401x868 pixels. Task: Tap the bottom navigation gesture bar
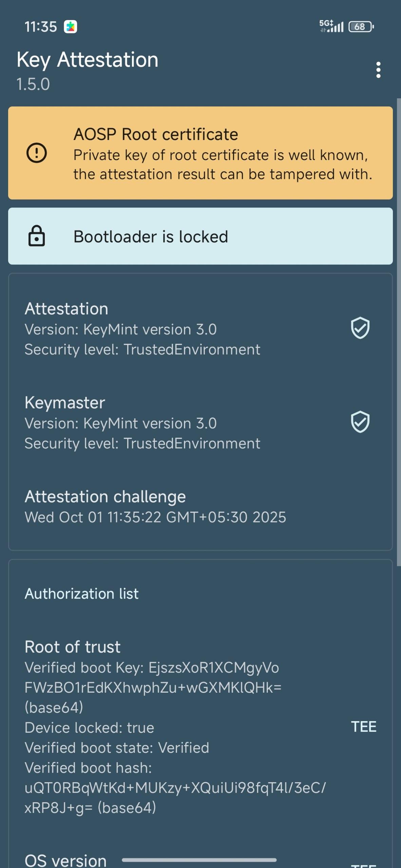coord(199,860)
